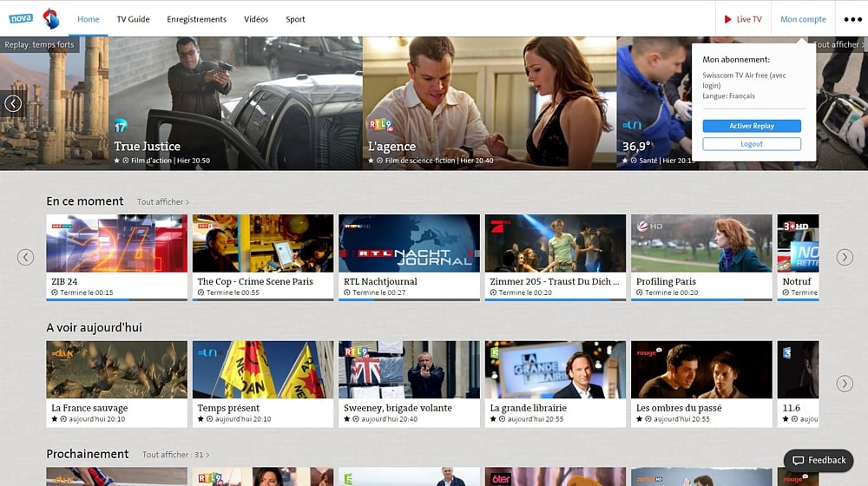Click star icon on Sweeney, brigade volante
This screenshot has width=868, height=486.
346,419
